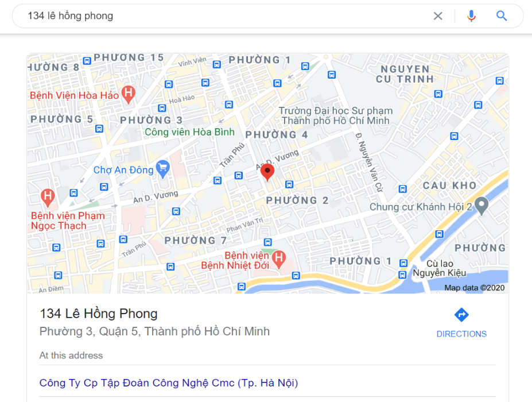Click Công viên Hòa Bình park label
Screen dimensions: 532x402
pyautogui.click(x=189, y=132)
